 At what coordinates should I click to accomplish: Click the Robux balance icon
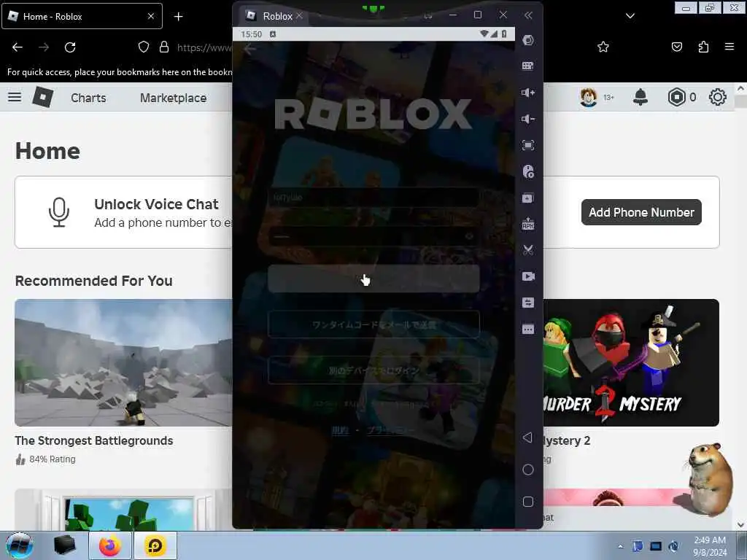(x=676, y=97)
